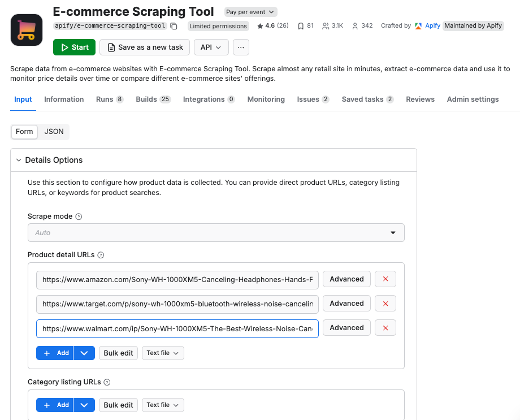The height and width of the screenshot is (420, 520).
Task: Collapse the Details Options section
Action: click(18, 161)
